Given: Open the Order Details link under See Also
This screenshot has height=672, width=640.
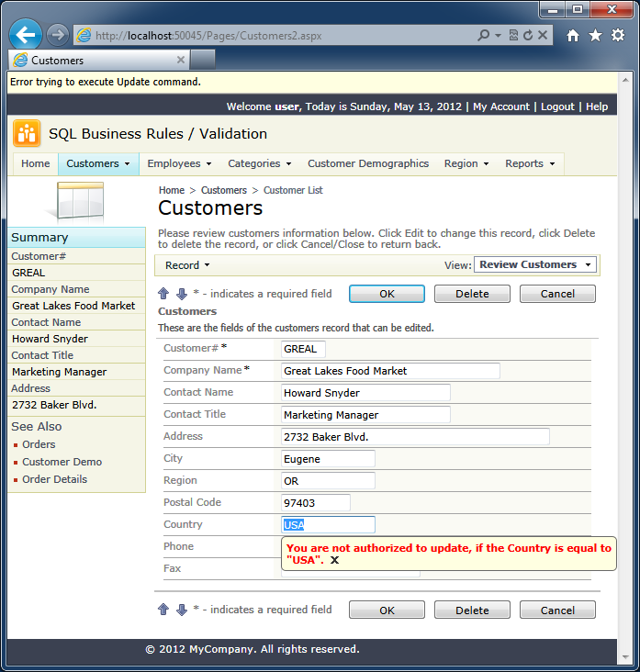Looking at the screenshot, I should click(54, 479).
